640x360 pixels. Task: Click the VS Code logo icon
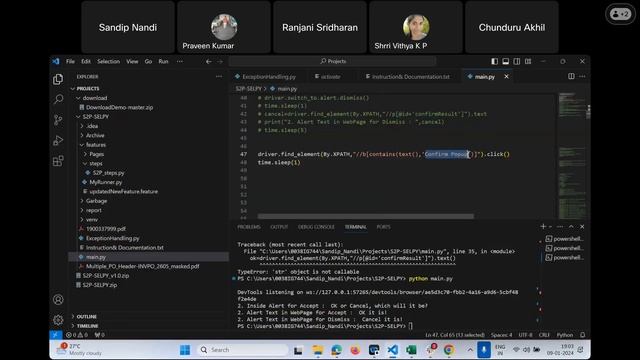point(56,61)
